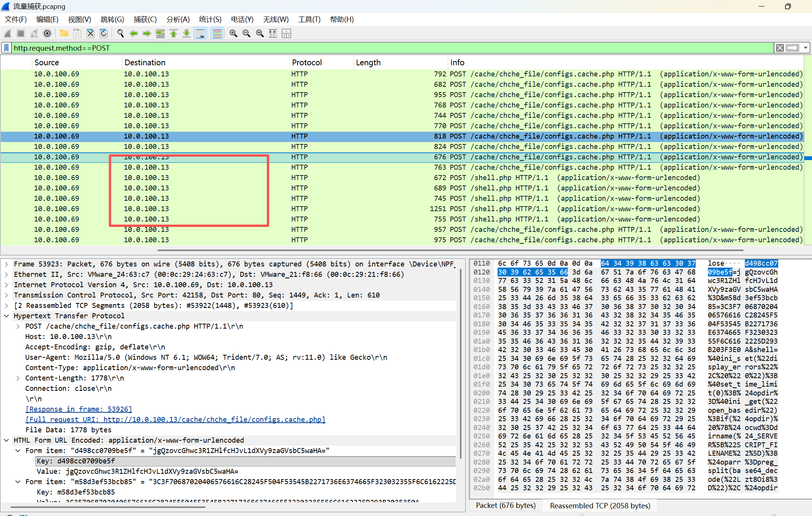Open a capture file with folder icon

64,34
